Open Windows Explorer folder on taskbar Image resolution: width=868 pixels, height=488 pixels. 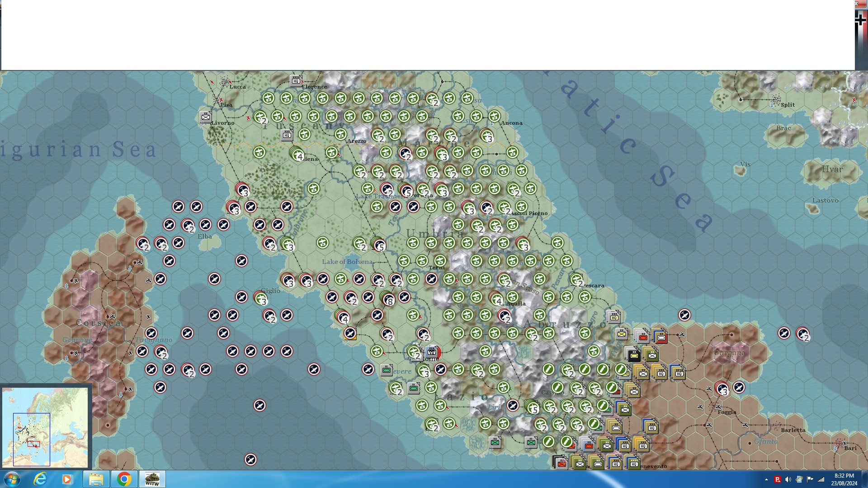(x=96, y=479)
